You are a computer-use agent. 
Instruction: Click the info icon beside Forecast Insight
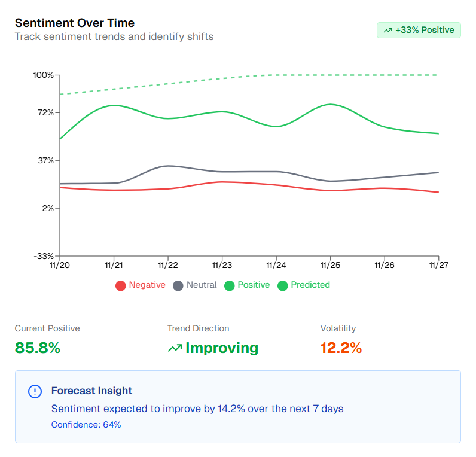35,391
